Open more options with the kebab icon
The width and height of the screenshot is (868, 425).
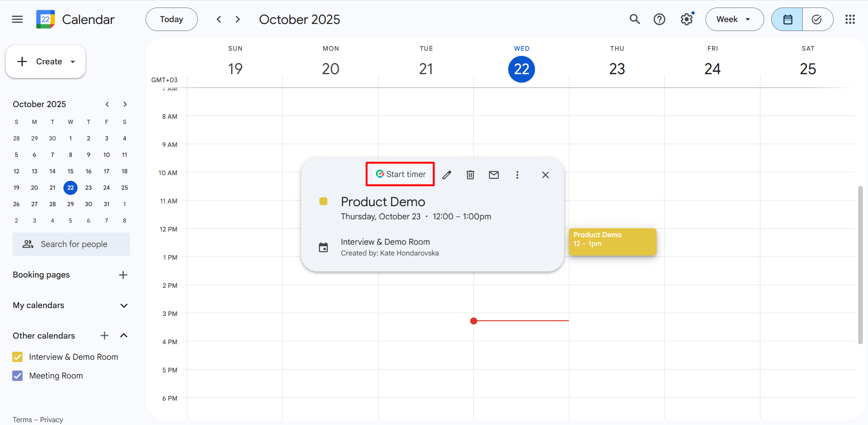click(x=517, y=174)
